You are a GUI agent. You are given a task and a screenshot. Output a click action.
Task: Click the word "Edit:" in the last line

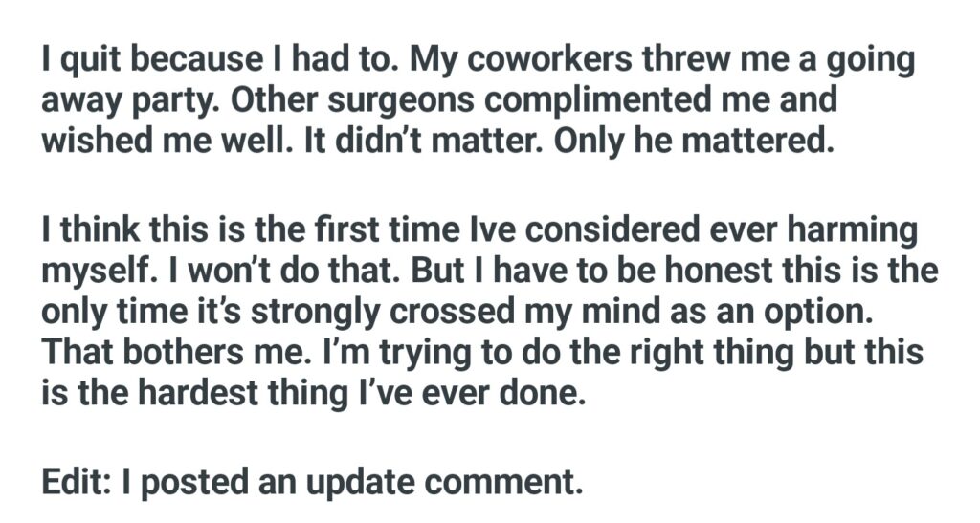point(76,482)
